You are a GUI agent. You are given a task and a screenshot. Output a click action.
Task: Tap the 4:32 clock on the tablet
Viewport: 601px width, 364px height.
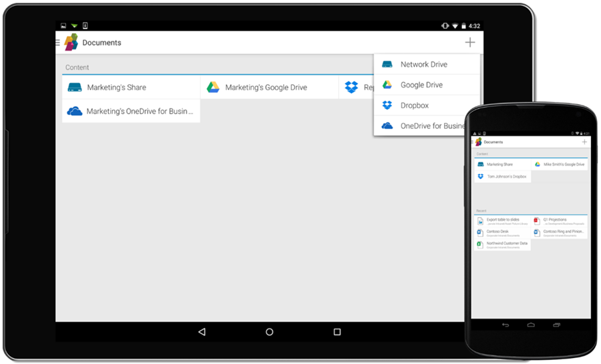click(x=474, y=26)
